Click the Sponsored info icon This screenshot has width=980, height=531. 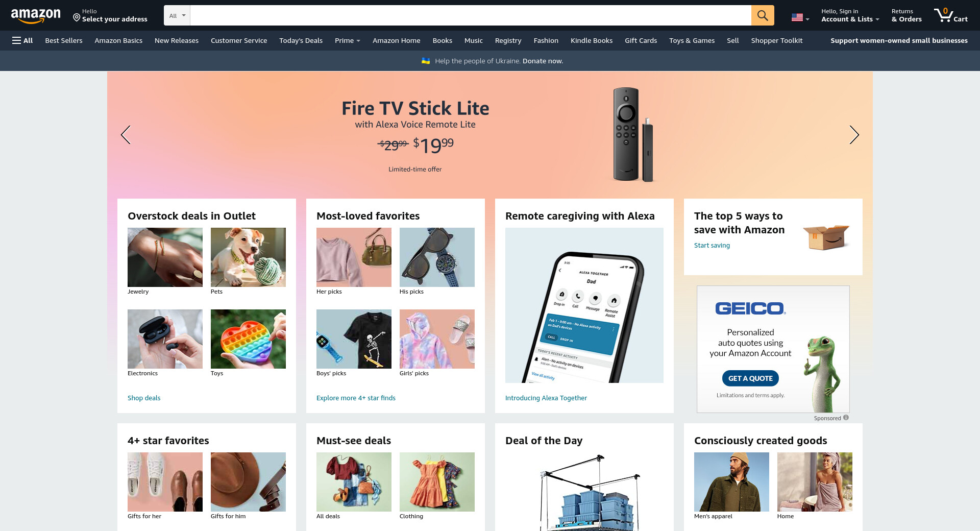846,418
